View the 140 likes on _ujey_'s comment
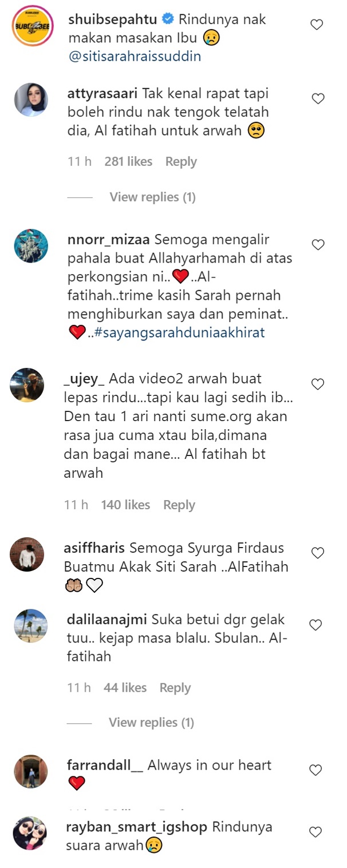 [125, 505]
